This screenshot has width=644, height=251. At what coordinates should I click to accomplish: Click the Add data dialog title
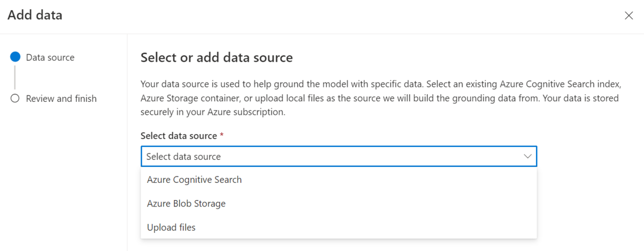(x=35, y=16)
